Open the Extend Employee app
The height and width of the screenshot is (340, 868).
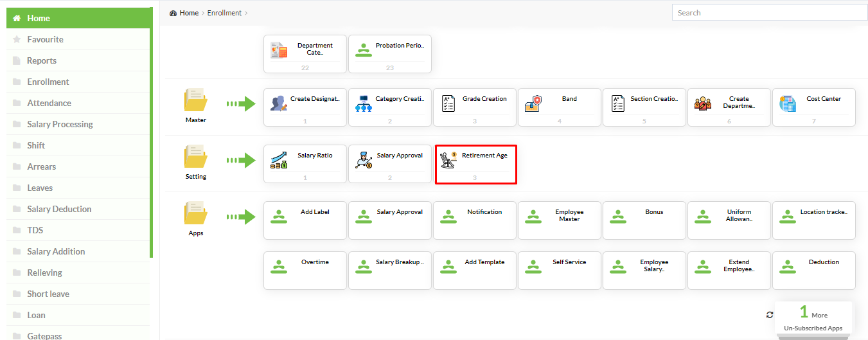pos(729,271)
